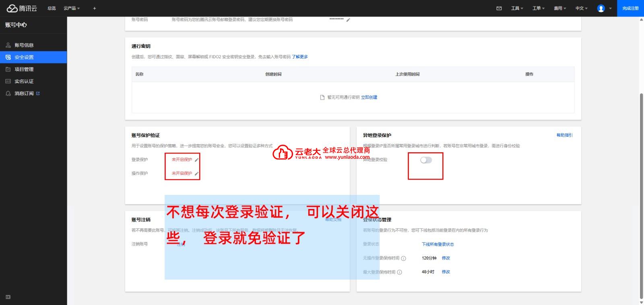The height and width of the screenshot is (305, 644).
Task: Expand the 费用 dropdown menu
Action: point(559,8)
